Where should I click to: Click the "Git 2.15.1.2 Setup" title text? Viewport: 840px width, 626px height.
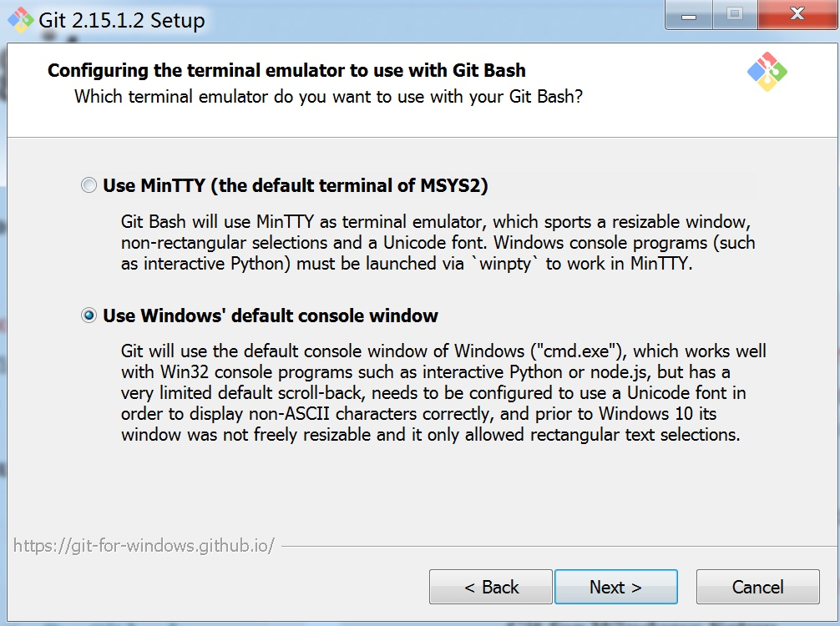point(122,20)
